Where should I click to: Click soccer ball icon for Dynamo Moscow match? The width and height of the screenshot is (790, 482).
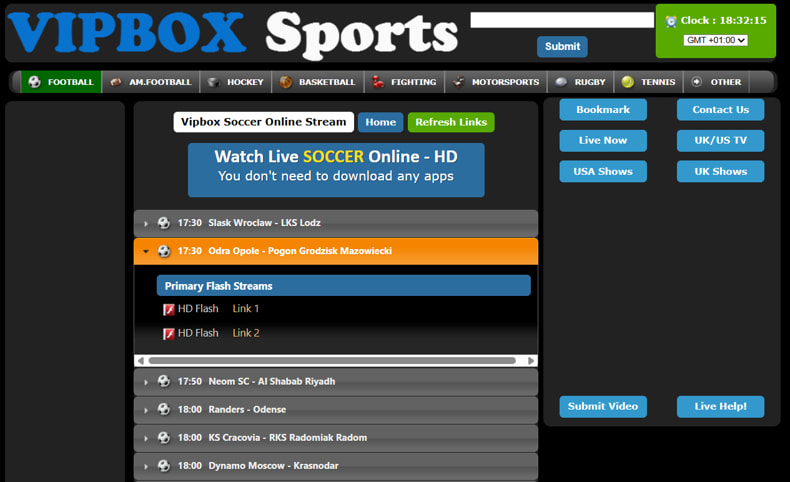click(164, 466)
